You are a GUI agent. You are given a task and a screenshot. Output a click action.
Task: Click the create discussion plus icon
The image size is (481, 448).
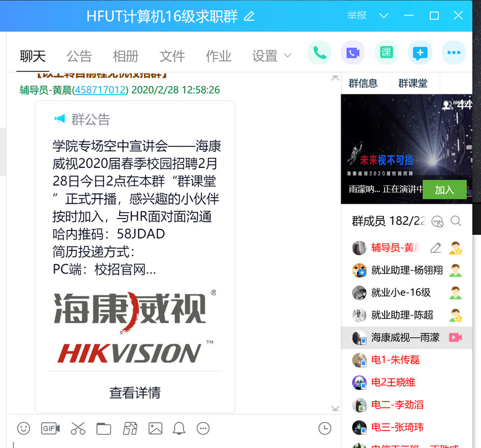point(420,53)
